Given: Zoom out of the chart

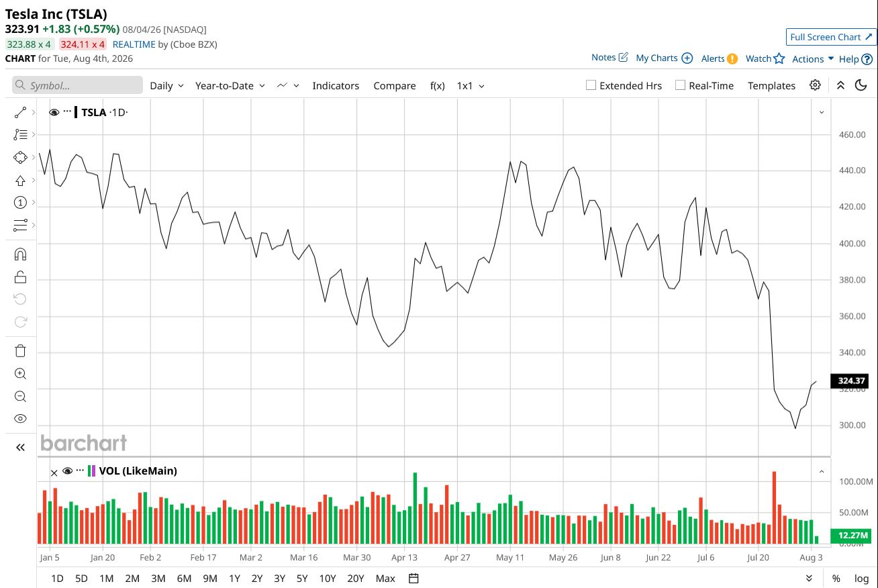Looking at the screenshot, I should (20, 396).
